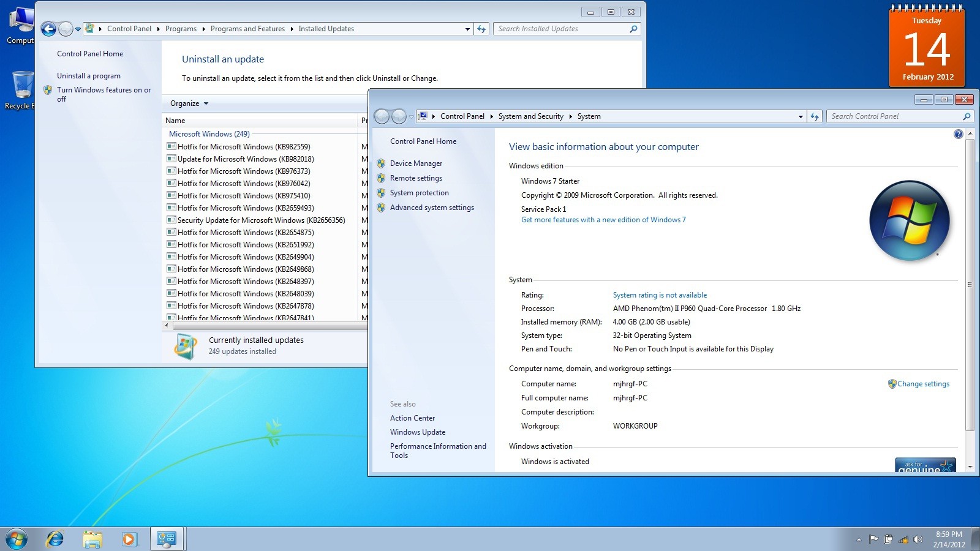Show hidden tray icons arrow

(x=859, y=539)
